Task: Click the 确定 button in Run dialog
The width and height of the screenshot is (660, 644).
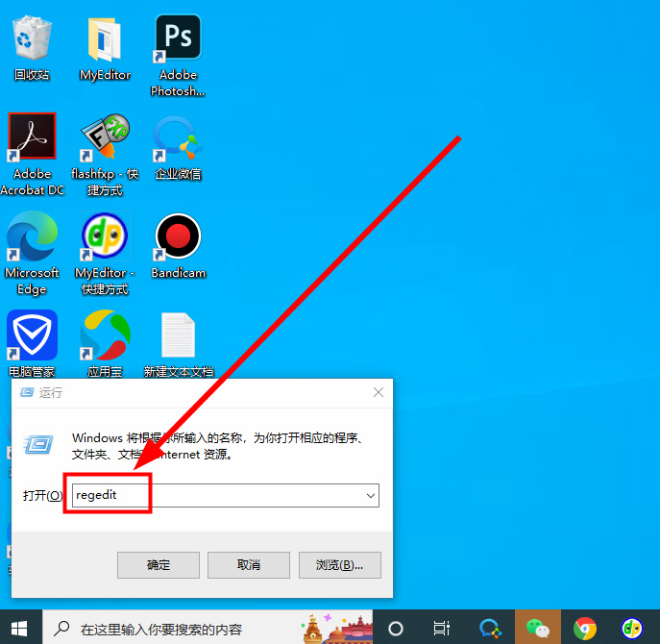Action: click(x=159, y=564)
